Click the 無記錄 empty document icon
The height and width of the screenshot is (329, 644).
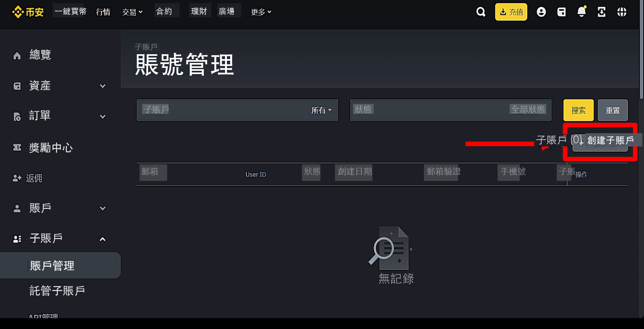(x=390, y=248)
